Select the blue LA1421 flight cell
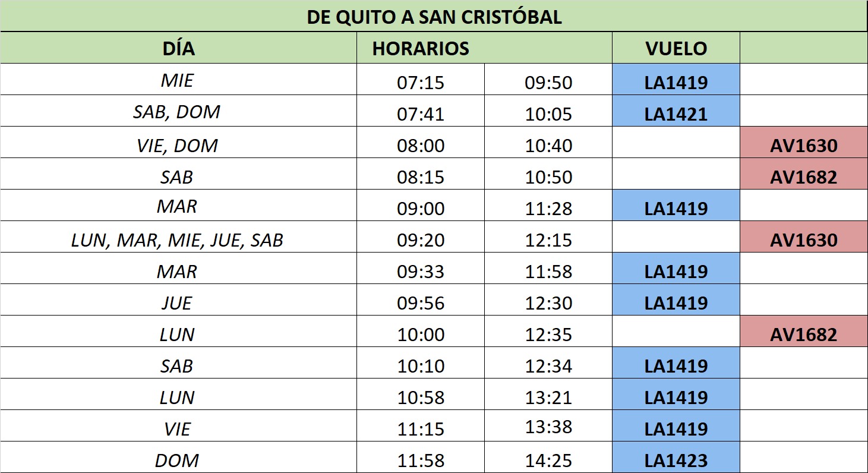The height and width of the screenshot is (473, 868). (676, 113)
